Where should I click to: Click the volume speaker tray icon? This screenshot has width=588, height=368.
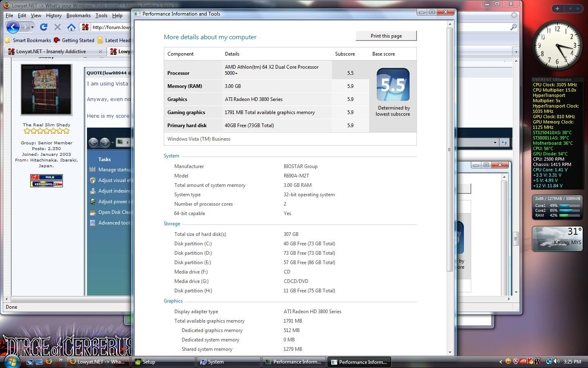[x=557, y=361]
